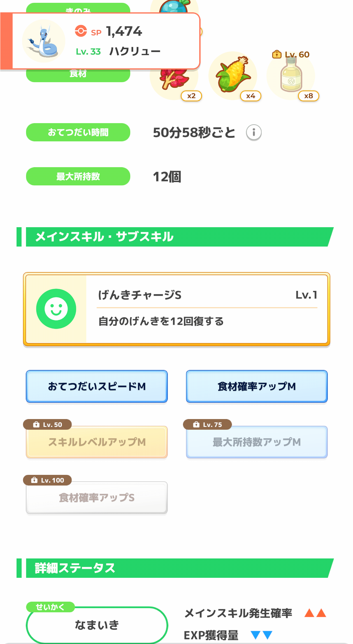Select the locked スキルレベルアップM skill
This screenshot has height=644, width=353.
(x=97, y=442)
